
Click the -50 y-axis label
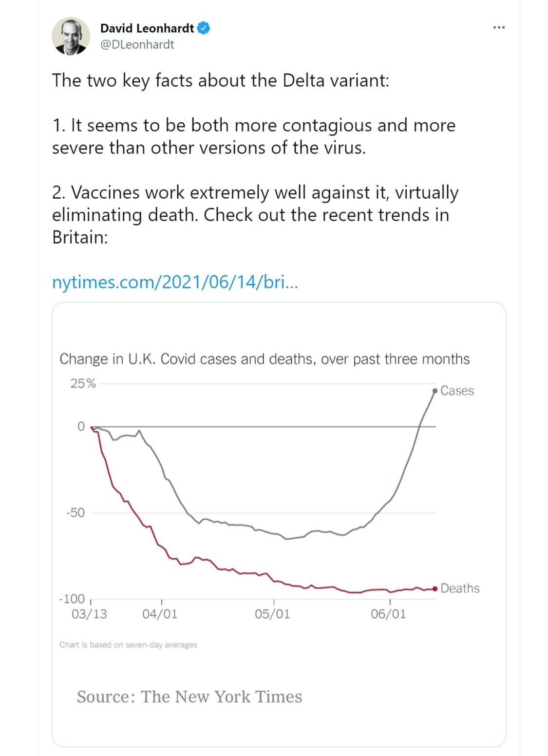75,513
